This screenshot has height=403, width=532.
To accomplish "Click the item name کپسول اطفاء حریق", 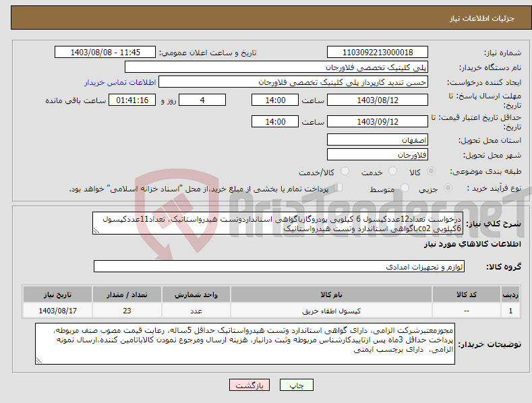I will click(x=331, y=311).
